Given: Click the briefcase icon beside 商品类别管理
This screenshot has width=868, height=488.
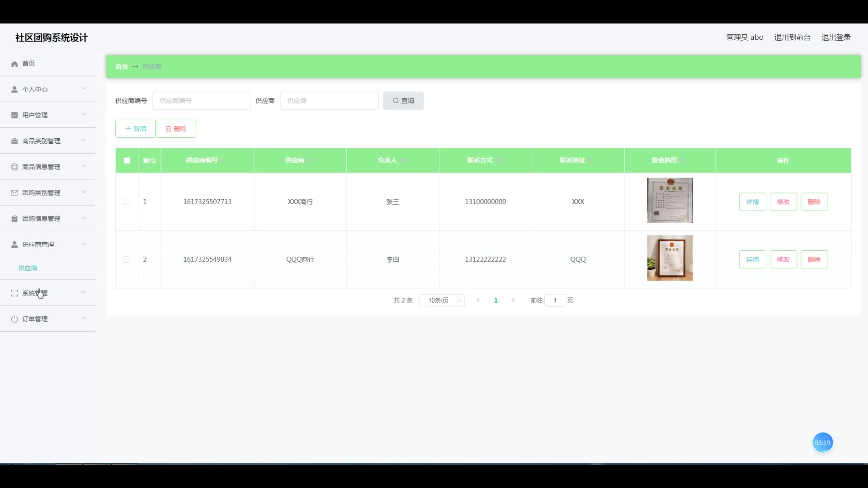Looking at the screenshot, I should tap(14, 141).
